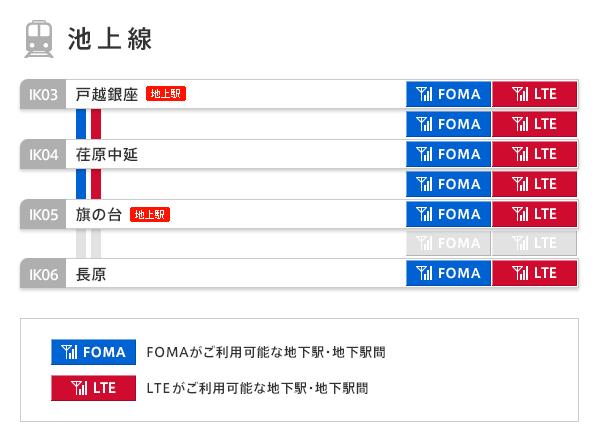Click the 地上駅 tag next to 戸越銀座

coord(166,94)
